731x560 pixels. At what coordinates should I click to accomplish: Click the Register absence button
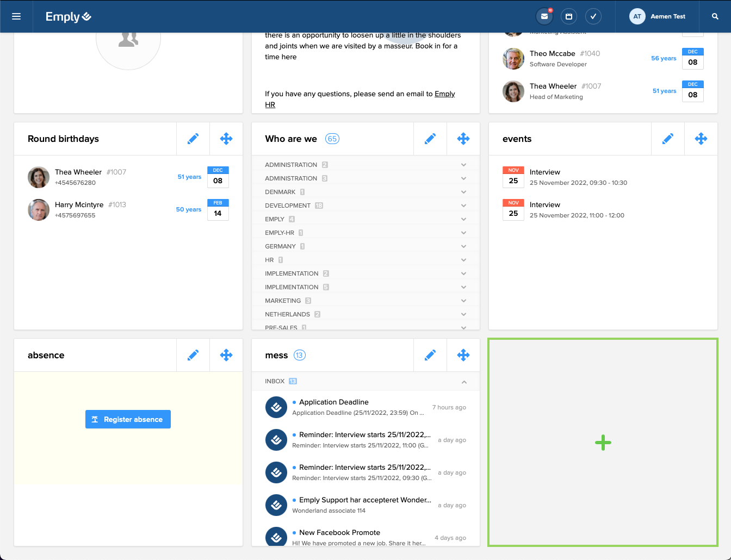click(x=128, y=419)
